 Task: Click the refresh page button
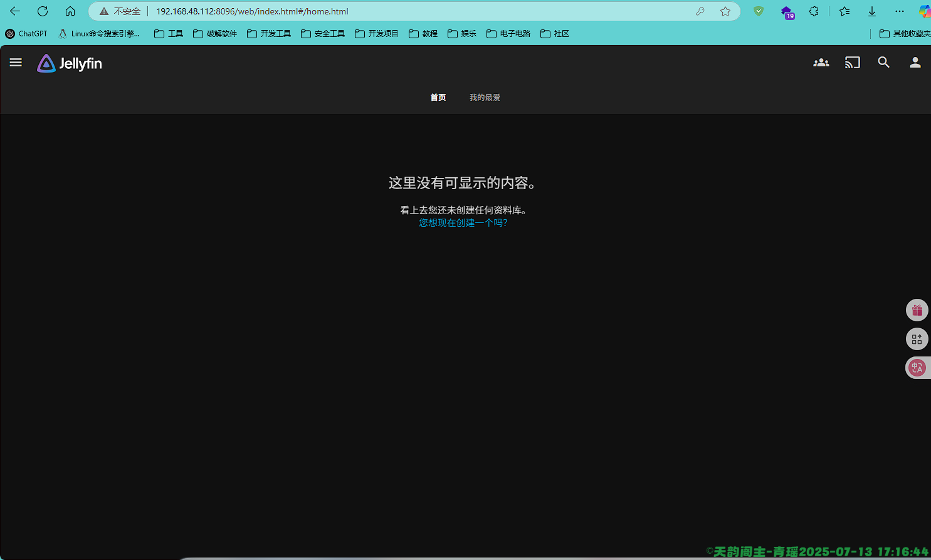point(42,11)
